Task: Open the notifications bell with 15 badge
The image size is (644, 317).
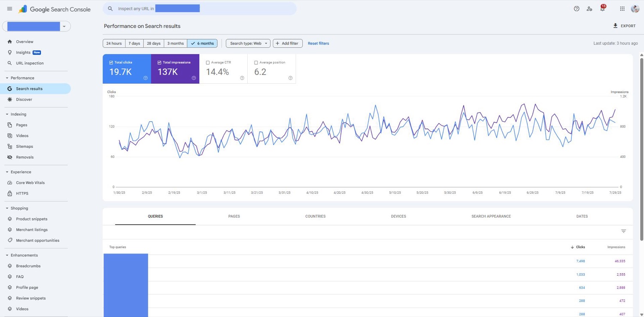Action: click(603, 8)
